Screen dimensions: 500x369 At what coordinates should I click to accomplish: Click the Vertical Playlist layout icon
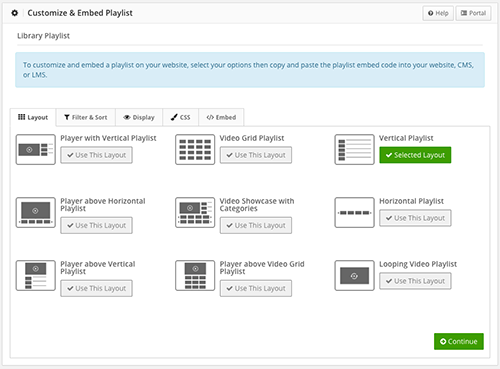[354, 149]
